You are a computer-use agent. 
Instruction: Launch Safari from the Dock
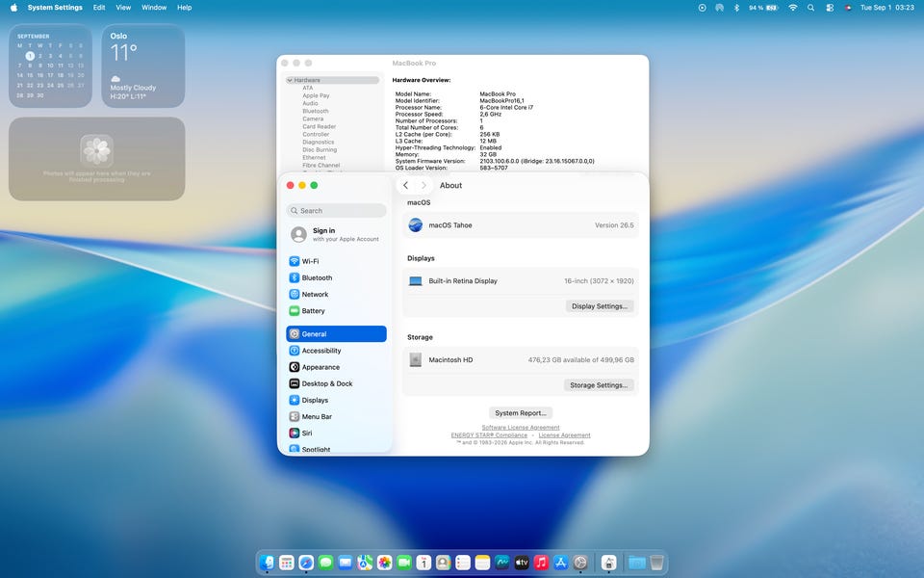306,562
